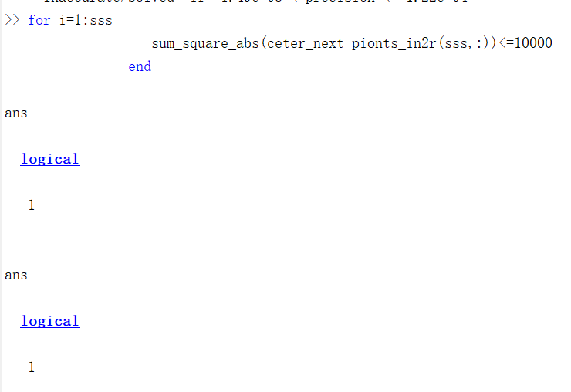Click the partially visible precision line at top

click(x=255, y=2)
